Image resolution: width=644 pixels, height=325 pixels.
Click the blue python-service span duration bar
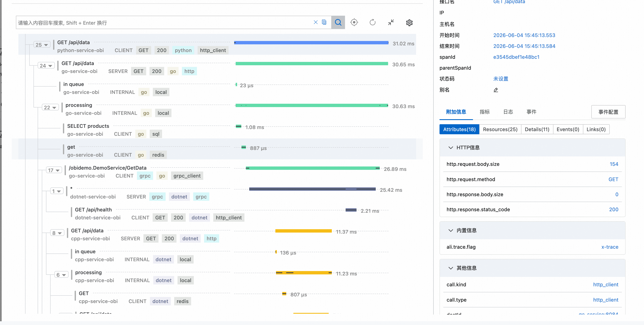click(311, 43)
